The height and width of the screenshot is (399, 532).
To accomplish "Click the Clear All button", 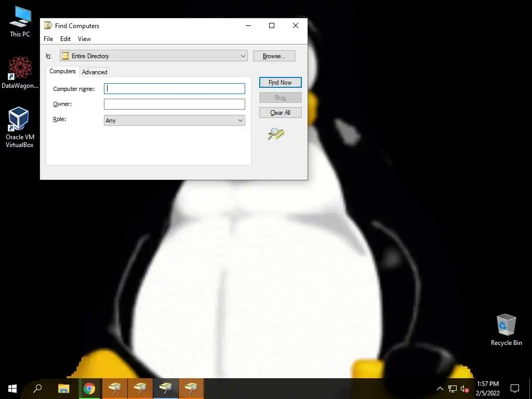I will point(280,113).
